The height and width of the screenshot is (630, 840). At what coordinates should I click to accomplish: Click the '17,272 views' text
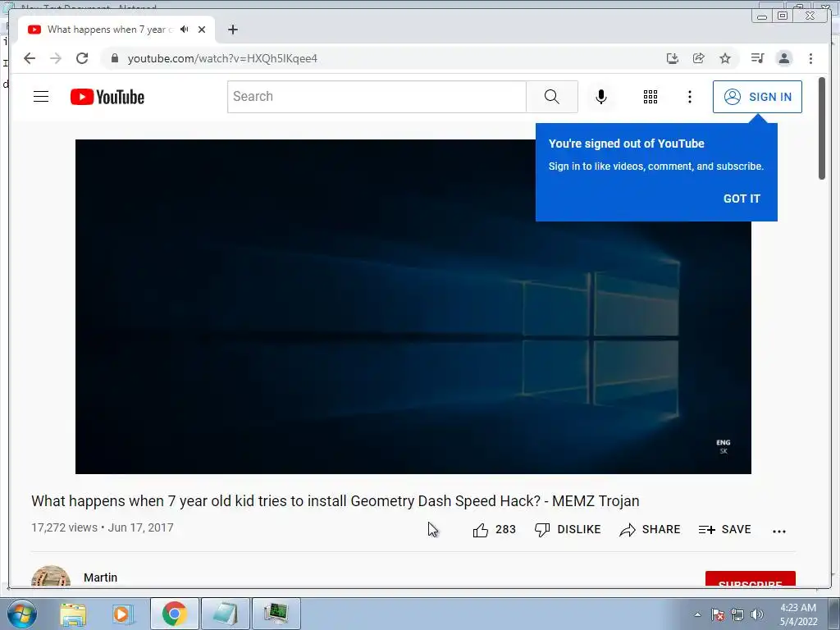pyautogui.click(x=64, y=527)
